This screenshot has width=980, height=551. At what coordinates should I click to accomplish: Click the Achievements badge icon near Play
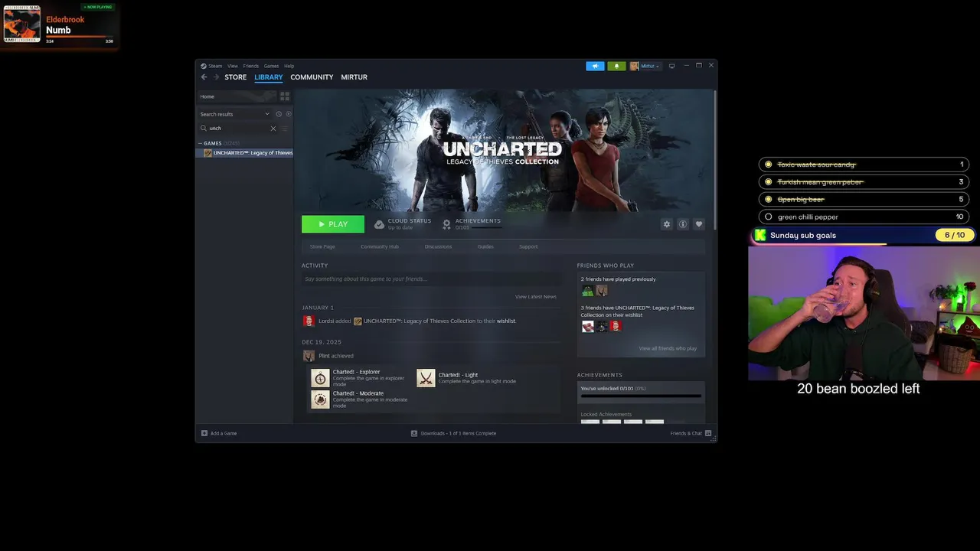click(446, 224)
